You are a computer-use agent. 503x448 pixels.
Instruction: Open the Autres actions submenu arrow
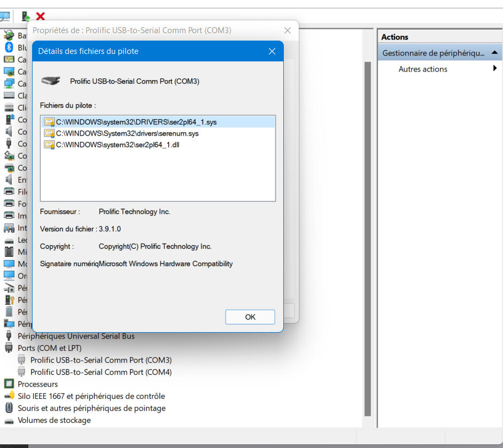point(495,68)
